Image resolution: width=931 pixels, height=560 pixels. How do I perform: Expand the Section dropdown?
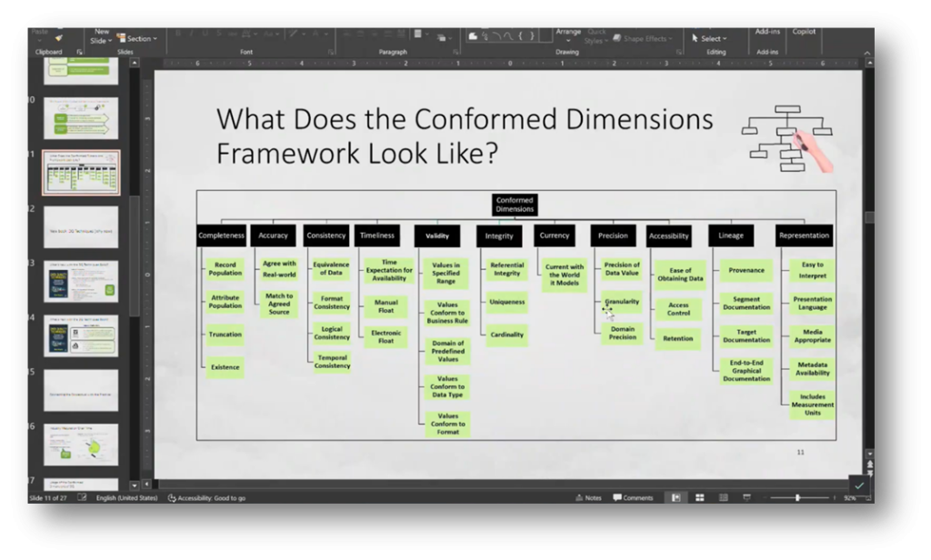click(x=137, y=38)
